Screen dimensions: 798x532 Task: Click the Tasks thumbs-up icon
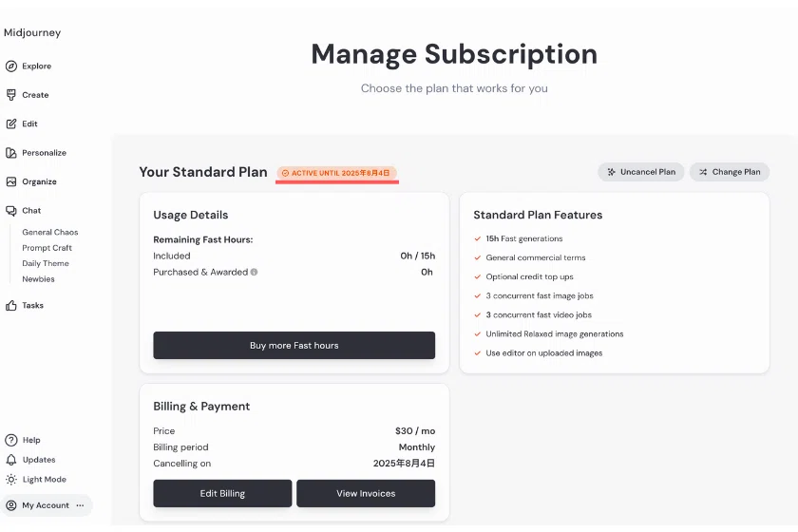[x=11, y=306]
